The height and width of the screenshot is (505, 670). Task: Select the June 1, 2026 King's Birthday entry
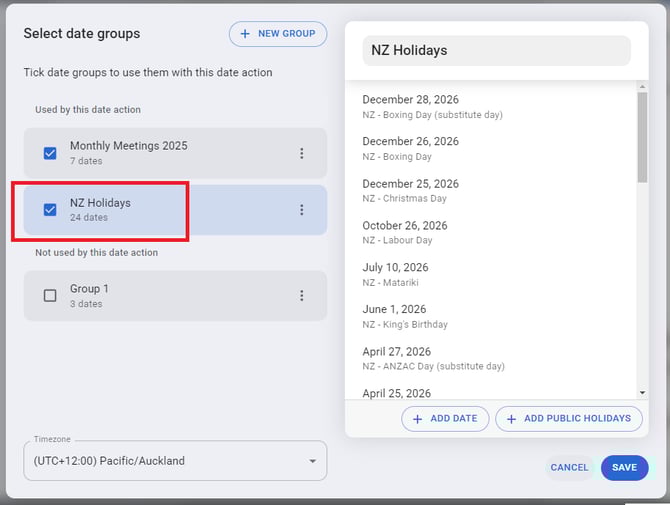tap(405, 316)
